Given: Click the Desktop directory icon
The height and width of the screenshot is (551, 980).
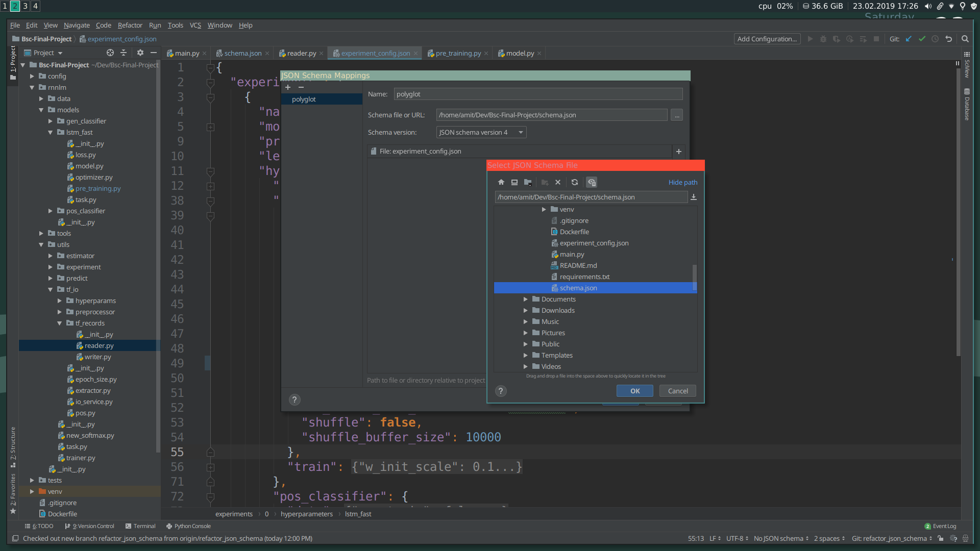Looking at the screenshot, I should [x=514, y=182].
